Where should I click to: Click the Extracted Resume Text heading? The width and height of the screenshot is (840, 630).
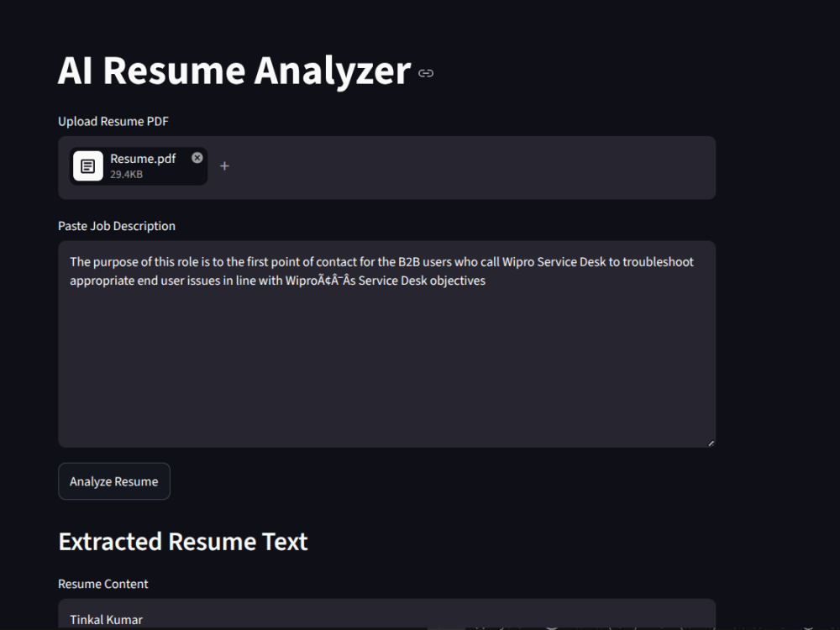coord(183,542)
